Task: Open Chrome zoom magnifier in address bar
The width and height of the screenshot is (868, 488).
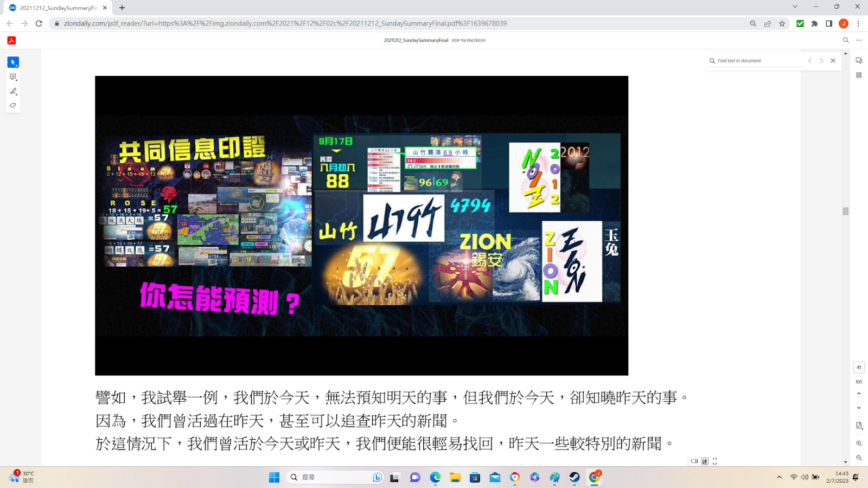Action: (x=753, y=23)
